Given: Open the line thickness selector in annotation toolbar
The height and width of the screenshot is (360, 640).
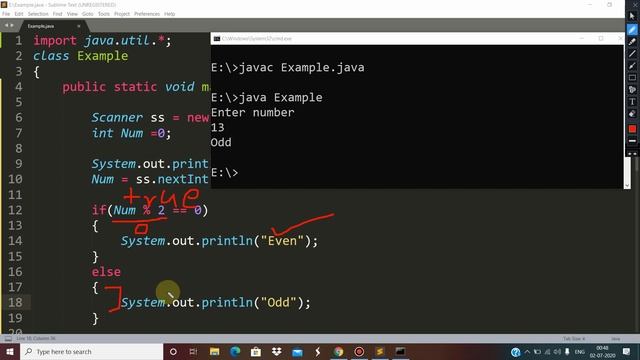Looking at the screenshot, I should [x=632, y=141].
